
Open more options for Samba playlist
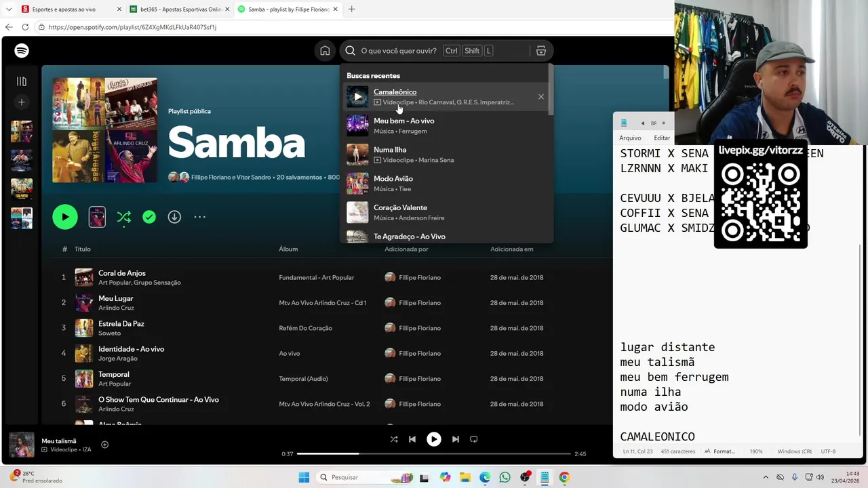point(199,217)
